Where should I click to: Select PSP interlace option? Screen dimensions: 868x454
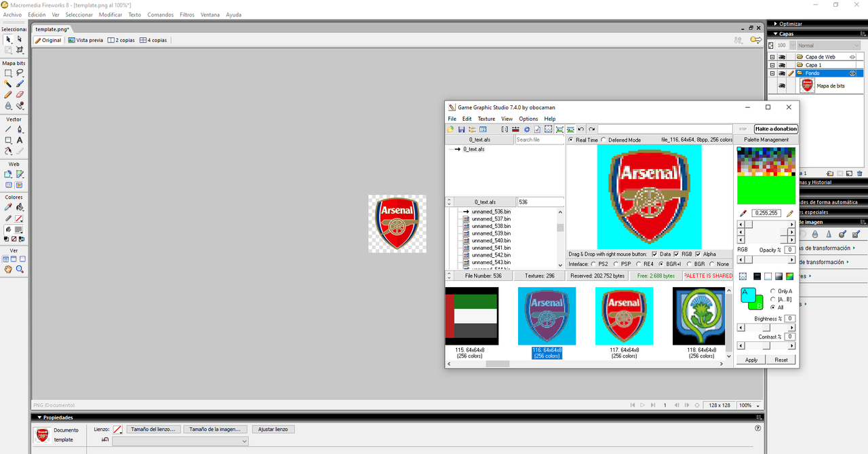pyautogui.click(x=616, y=264)
